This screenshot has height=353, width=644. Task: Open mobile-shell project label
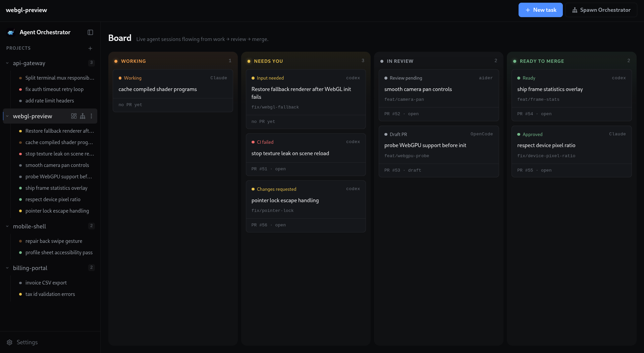[30, 226]
